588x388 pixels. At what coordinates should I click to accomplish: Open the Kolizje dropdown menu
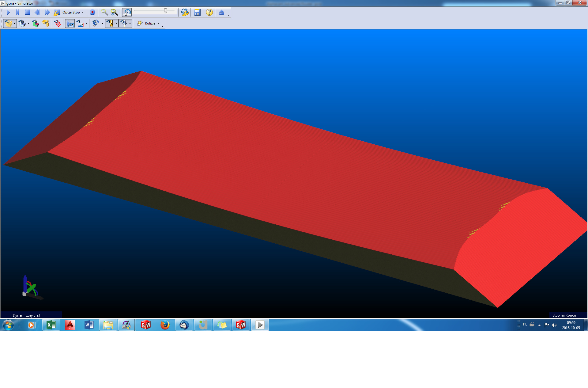[x=149, y=23]
